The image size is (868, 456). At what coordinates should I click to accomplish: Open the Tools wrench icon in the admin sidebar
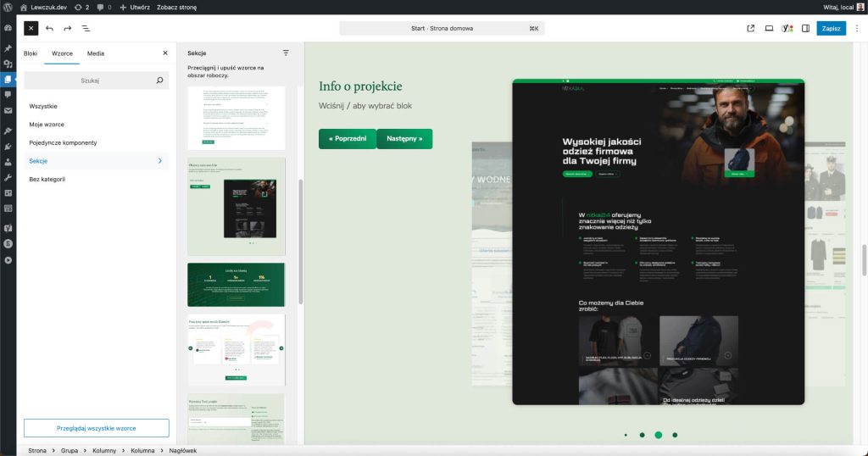pyautogui.click(x=8, y=178)
